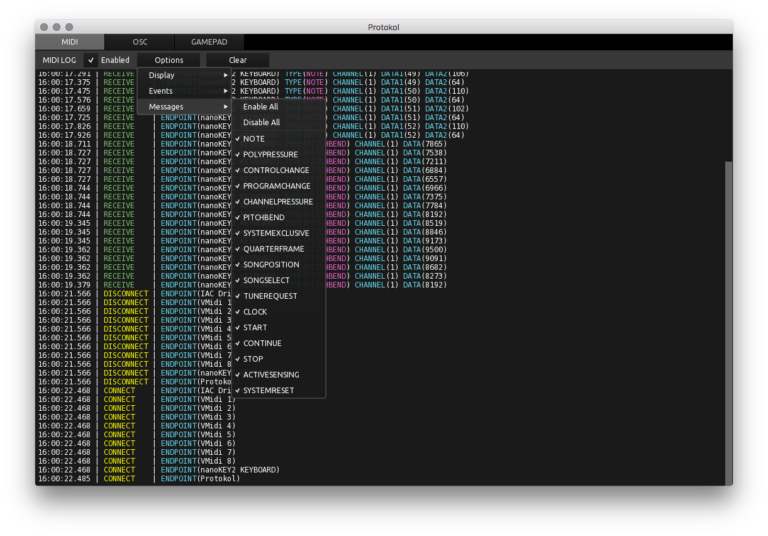Maximize the Protokol window
The width and height of the screenshot is (768, 536).
coord(69,27)
